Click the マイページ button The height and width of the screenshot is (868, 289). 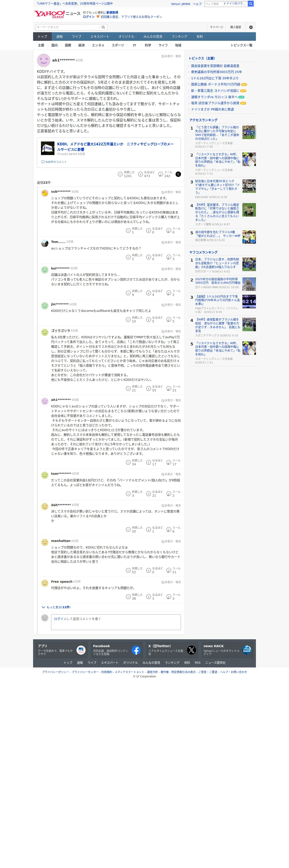point(216,27)
